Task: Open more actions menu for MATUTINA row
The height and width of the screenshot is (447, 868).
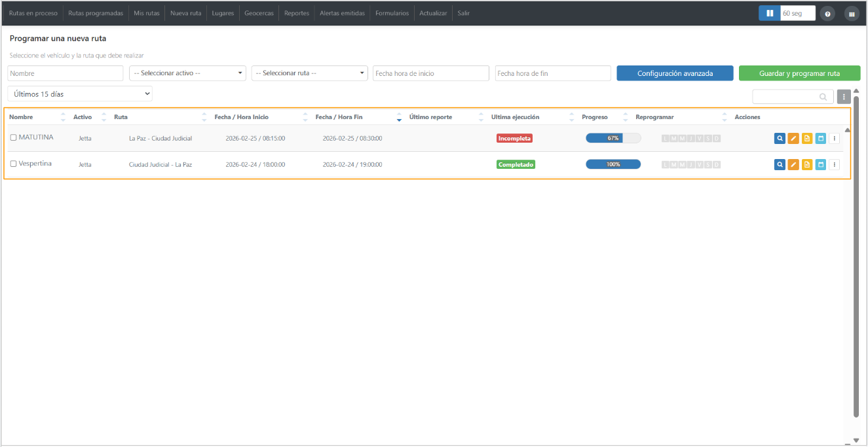Action: coord(834,138)
